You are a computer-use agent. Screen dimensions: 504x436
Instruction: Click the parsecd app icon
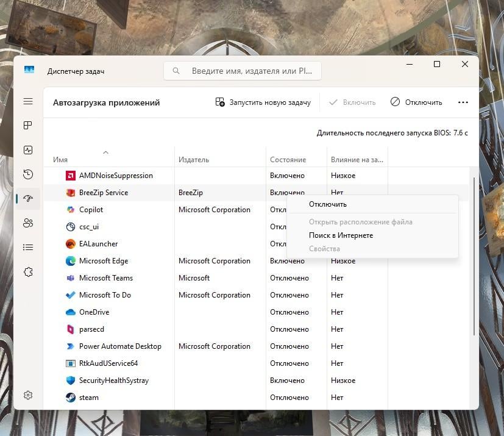coord(71,329)
